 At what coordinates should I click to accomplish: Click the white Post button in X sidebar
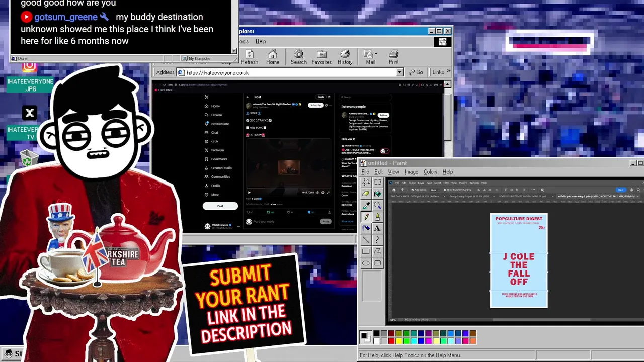tap(220, 206)
